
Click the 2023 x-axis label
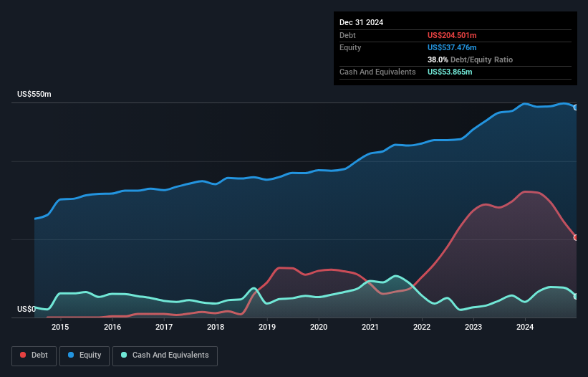pyautogui.click(x=473, y=327)
